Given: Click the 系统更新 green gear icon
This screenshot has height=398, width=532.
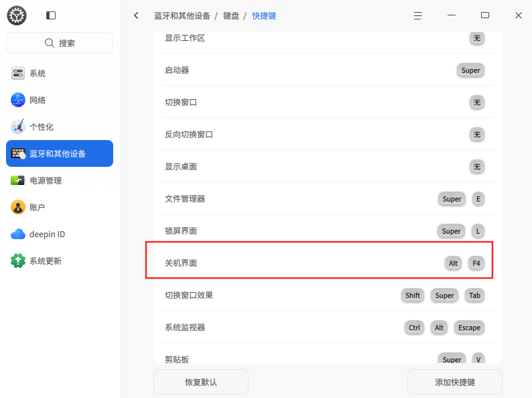Looking at the screenshot, I should pos(18,261).
